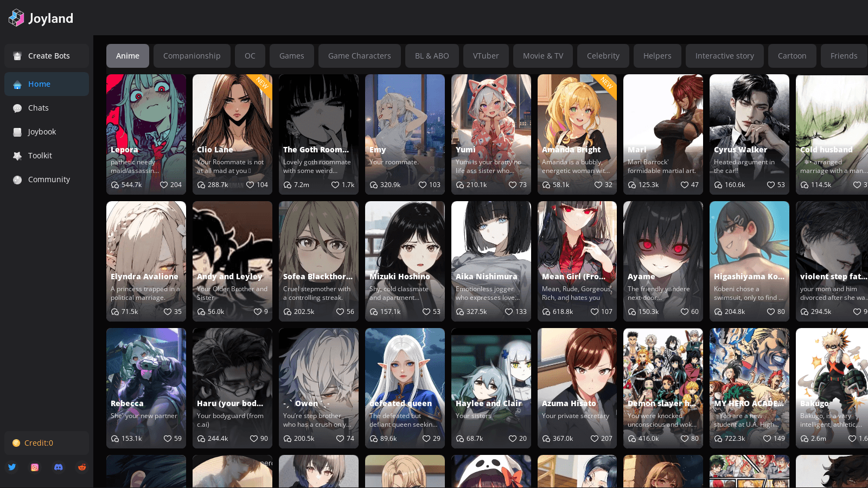Open the Higashiyama Kobeni character card

coord(749,261)
